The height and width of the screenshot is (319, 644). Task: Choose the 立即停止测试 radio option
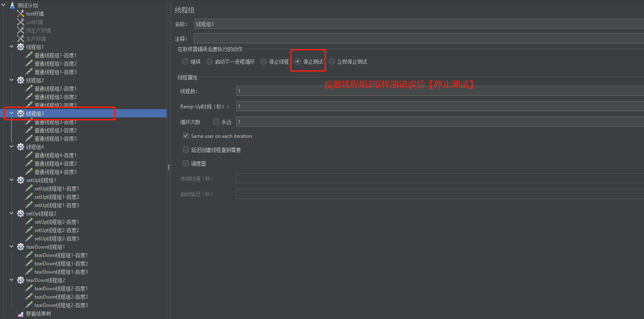click(x=332, y=62)
